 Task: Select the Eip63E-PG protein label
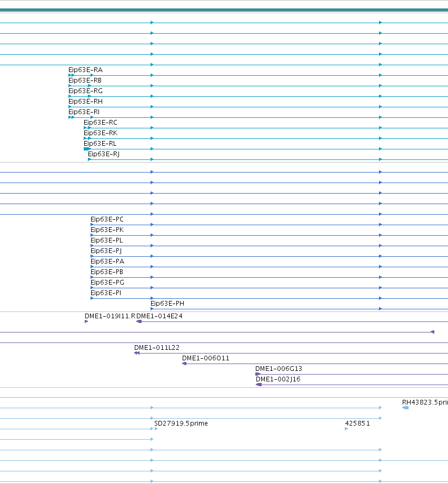107,283
